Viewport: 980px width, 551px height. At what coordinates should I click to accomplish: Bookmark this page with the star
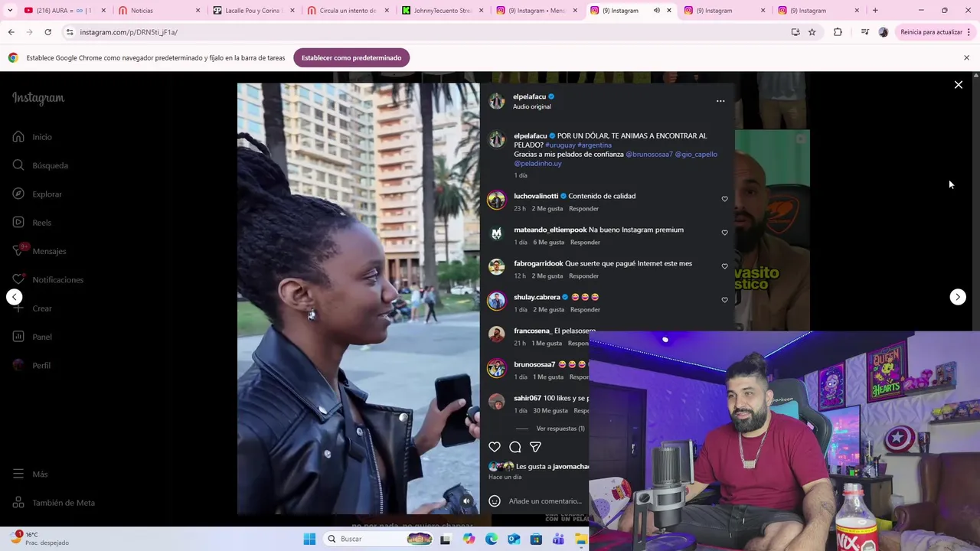coord(812,32)
